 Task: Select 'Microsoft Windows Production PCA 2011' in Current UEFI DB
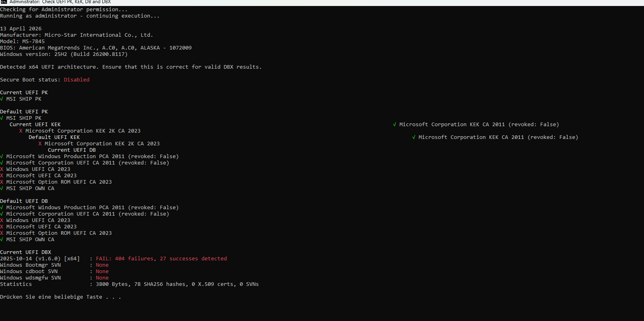[93, 157]
